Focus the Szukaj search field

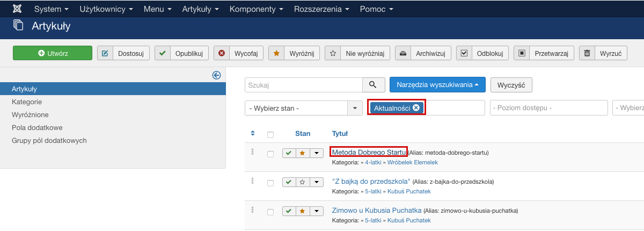pyautogui.click(x=304, y=85)
